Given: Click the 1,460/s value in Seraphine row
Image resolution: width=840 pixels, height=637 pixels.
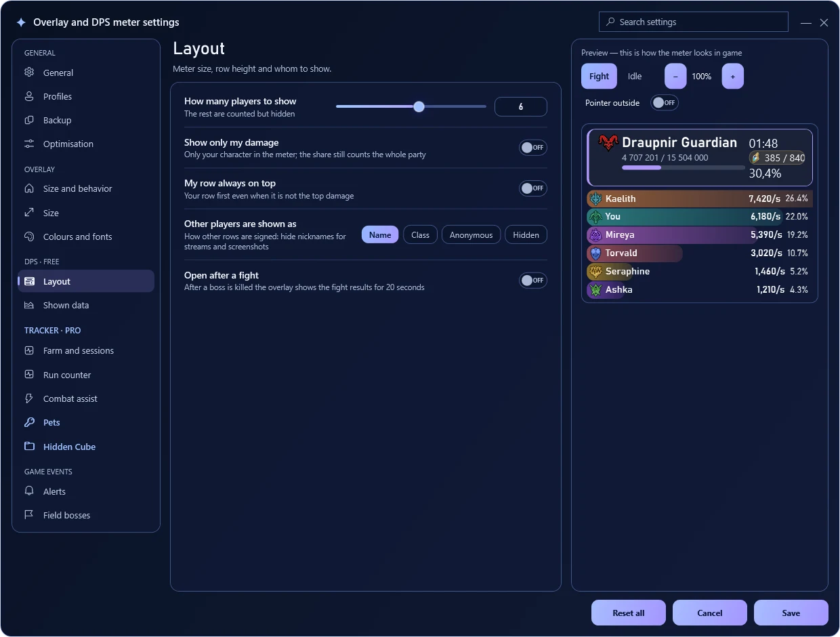Looking at the screenshot, I should (770, 272).
